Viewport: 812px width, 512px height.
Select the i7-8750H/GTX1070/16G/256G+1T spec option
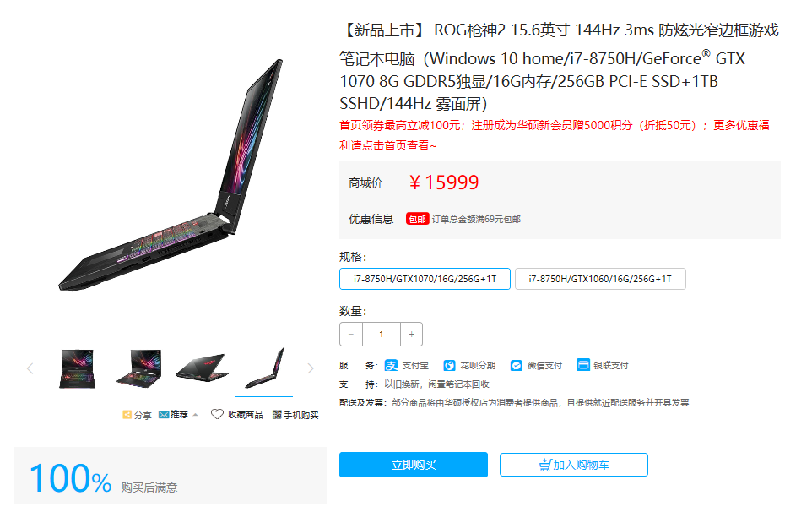(x=425, y=279)
